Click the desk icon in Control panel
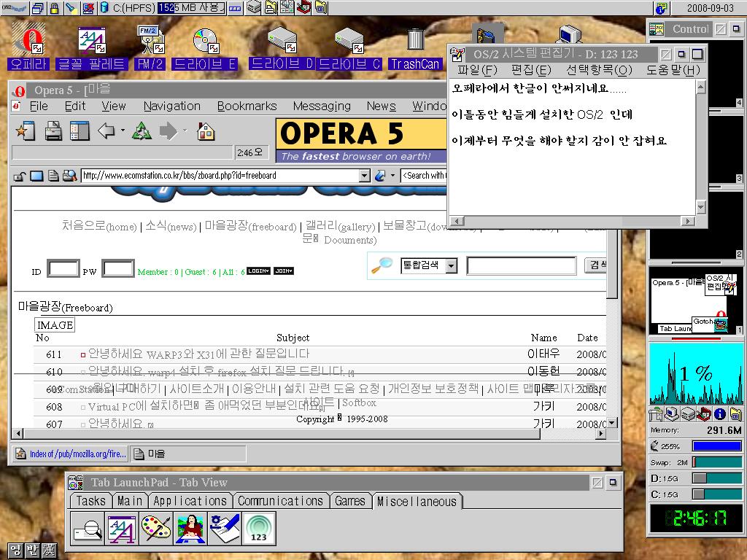 tap(656, 414)
